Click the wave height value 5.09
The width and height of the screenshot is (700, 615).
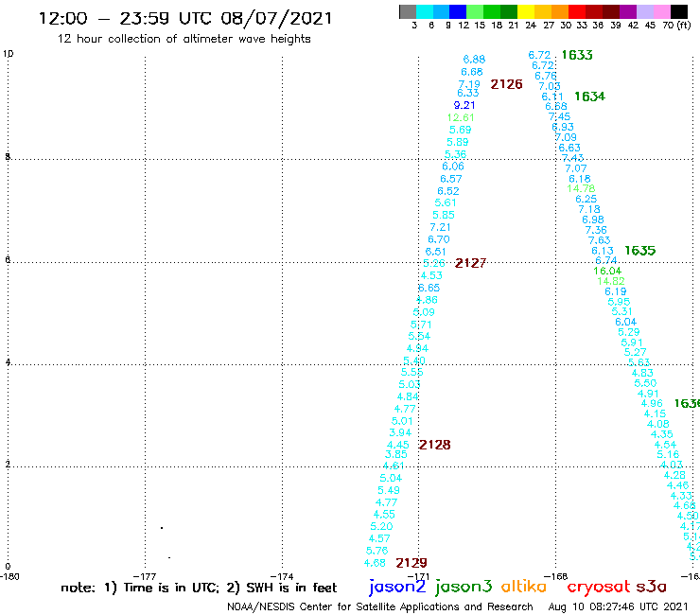pos(424,312)
